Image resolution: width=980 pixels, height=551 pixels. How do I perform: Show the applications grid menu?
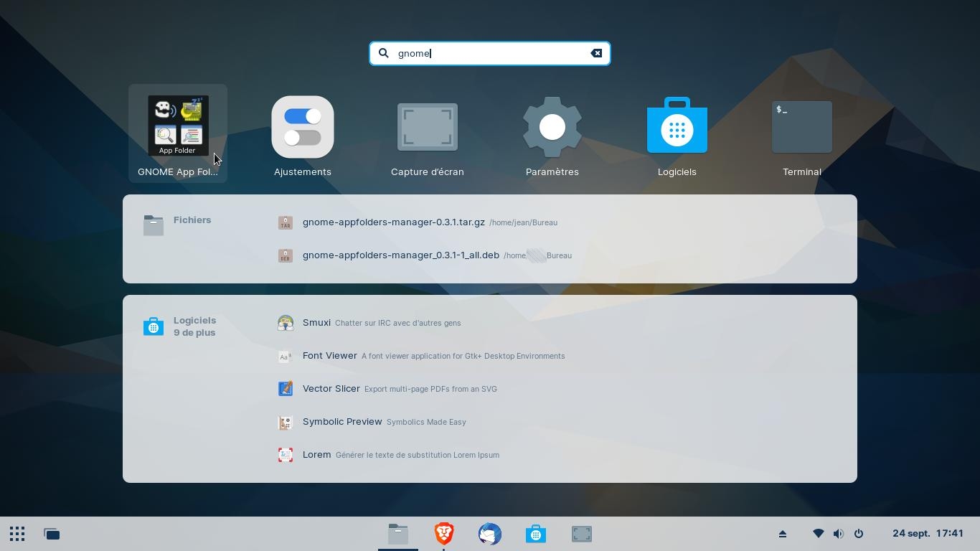(x=17, y=534)
